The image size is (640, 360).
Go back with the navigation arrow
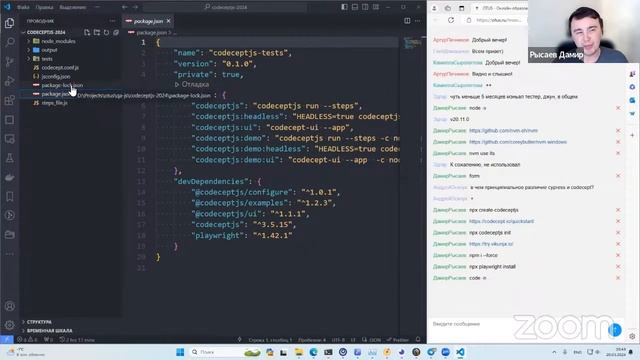pyautogui.click(x=124, y=7)
